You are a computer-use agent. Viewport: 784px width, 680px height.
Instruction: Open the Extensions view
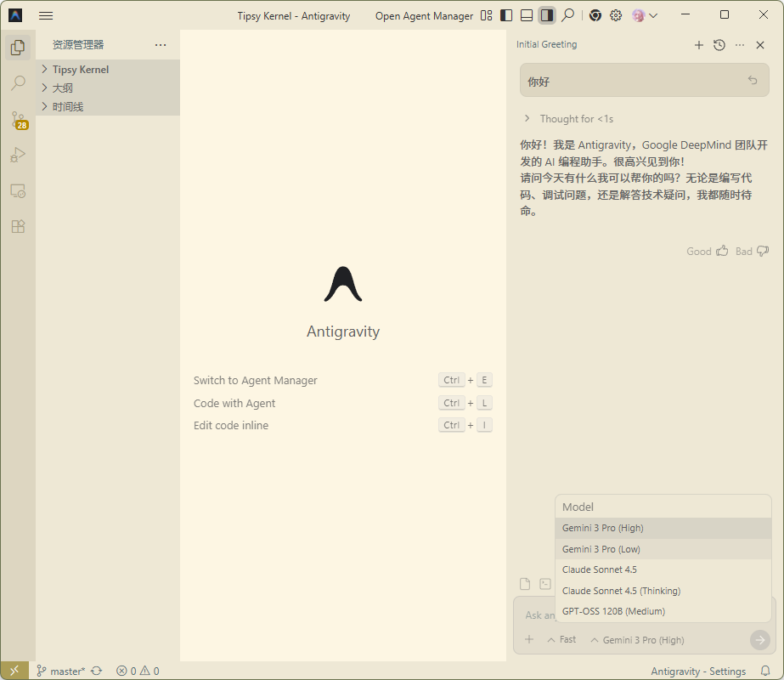click(18, 227)
